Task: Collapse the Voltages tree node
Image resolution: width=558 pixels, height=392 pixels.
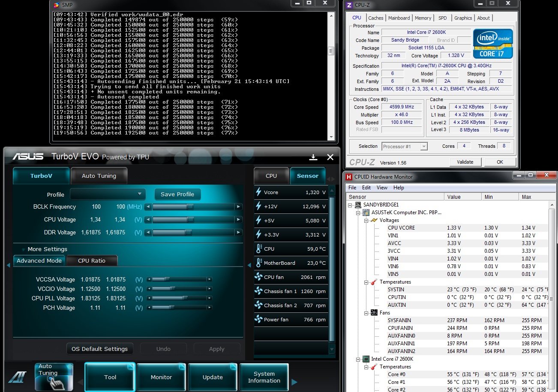Action: click(x=366, y=220)
